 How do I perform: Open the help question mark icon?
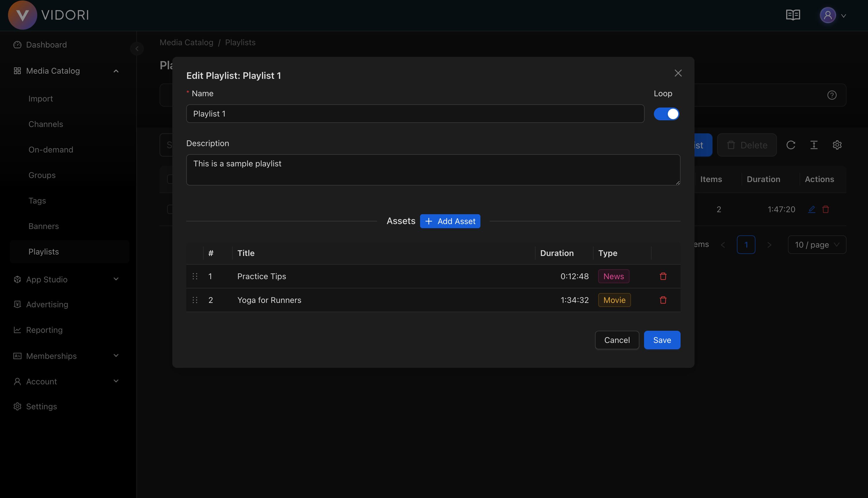pyautogui.click(x=832, y=95)
